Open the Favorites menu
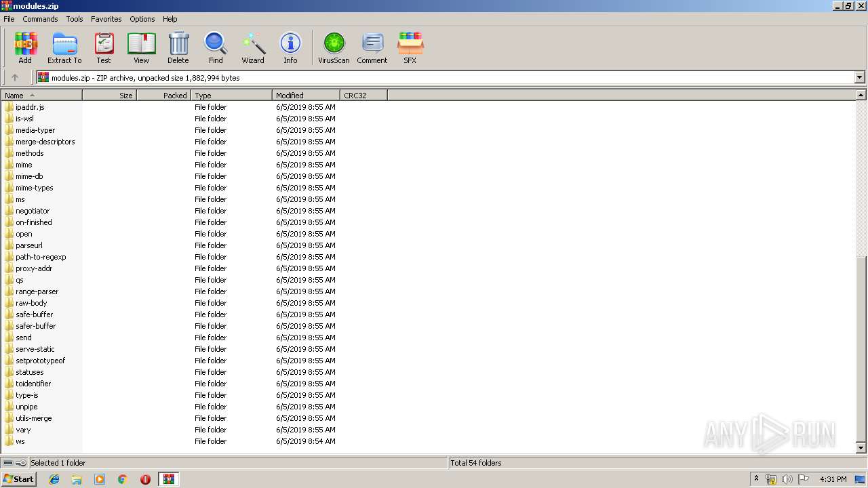 [106, 19]
